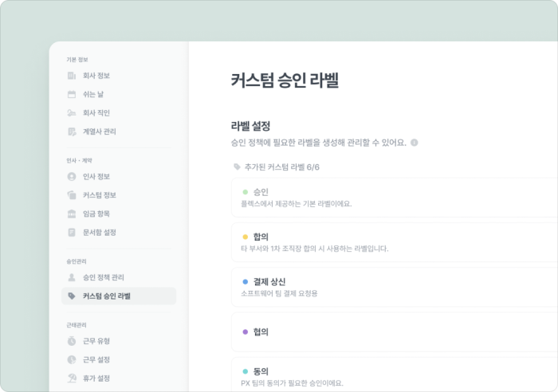Click the 라벨 설정 heading
This screenshot has height=392, width=558.
[x=250, y=126]
